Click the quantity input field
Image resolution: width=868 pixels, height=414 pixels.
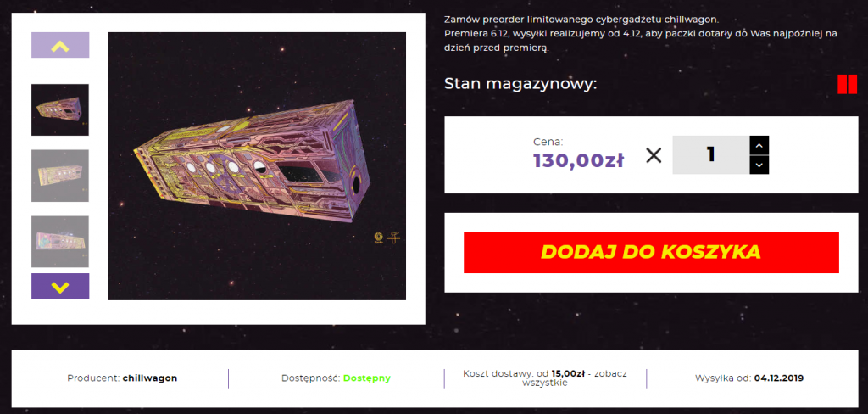(x=711, y=155)
